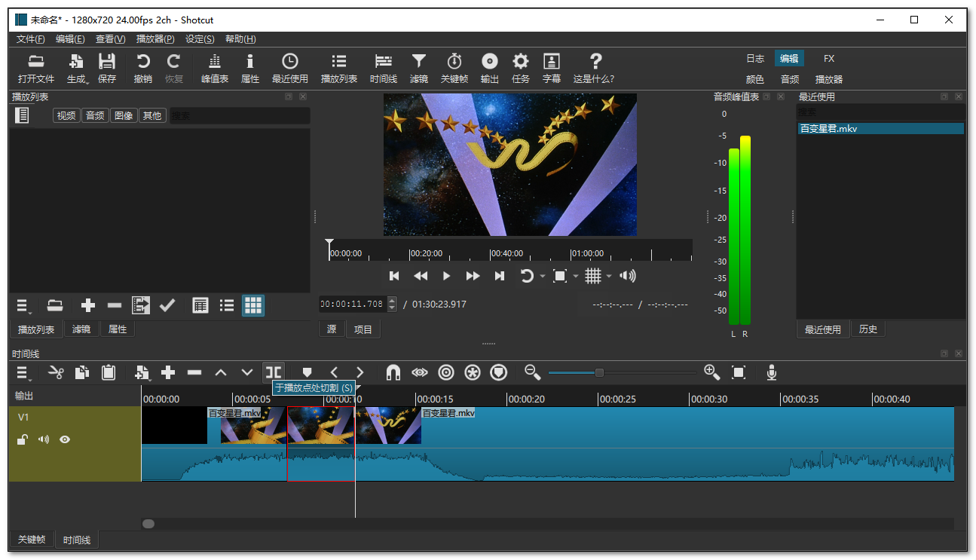Click the 输出 export disc icon

[490, 69]
